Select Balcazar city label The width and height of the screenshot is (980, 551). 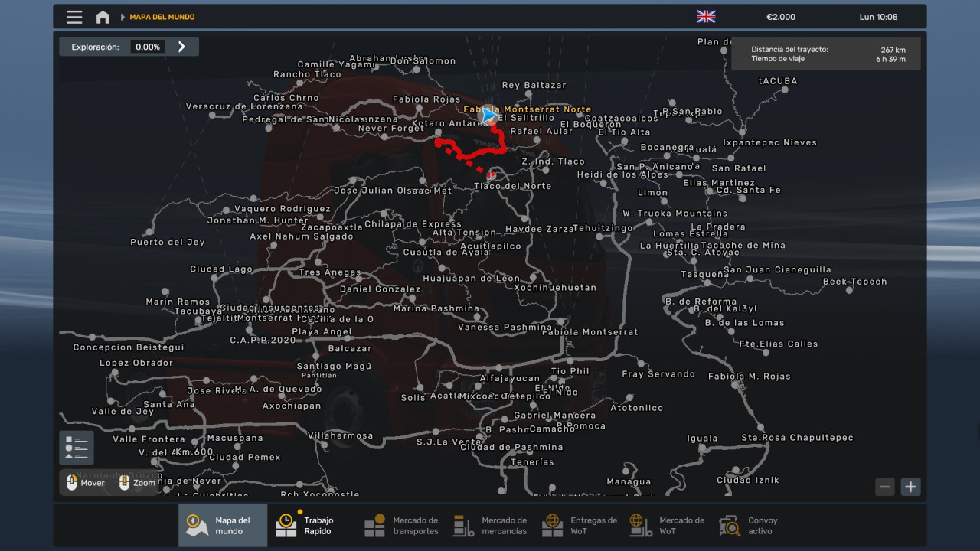(350, 348)
